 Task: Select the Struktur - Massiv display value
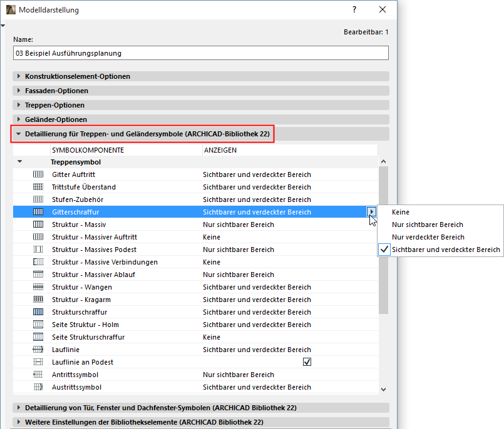click(239, 225)
